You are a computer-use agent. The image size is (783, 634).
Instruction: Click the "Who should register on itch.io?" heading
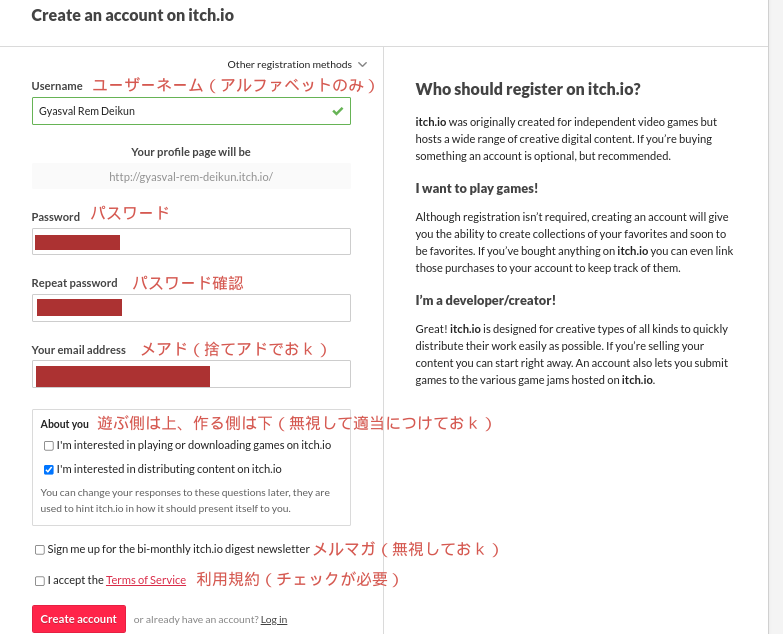point(528,89)
